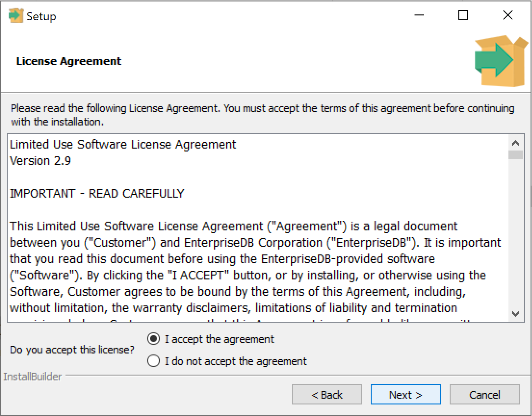Viewport: 532px width, 416px height.
Task: Click the large installer box logo
Action: coord(502,61)
